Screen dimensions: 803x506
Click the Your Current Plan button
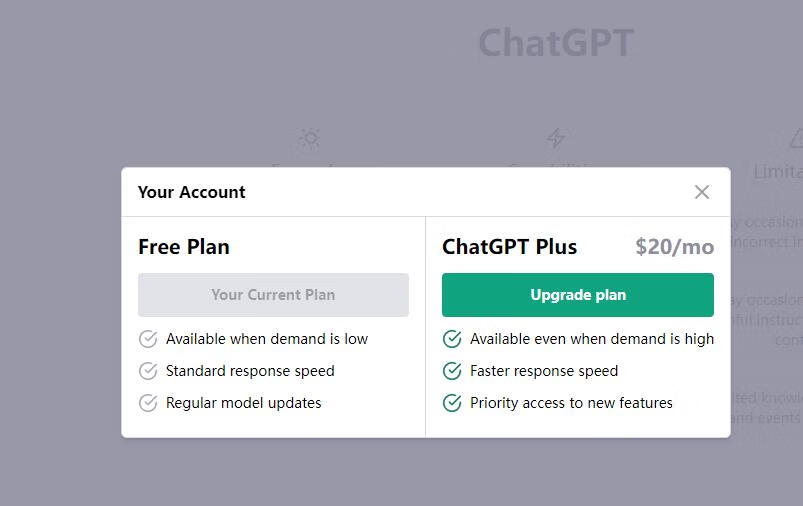click(273, 295)
